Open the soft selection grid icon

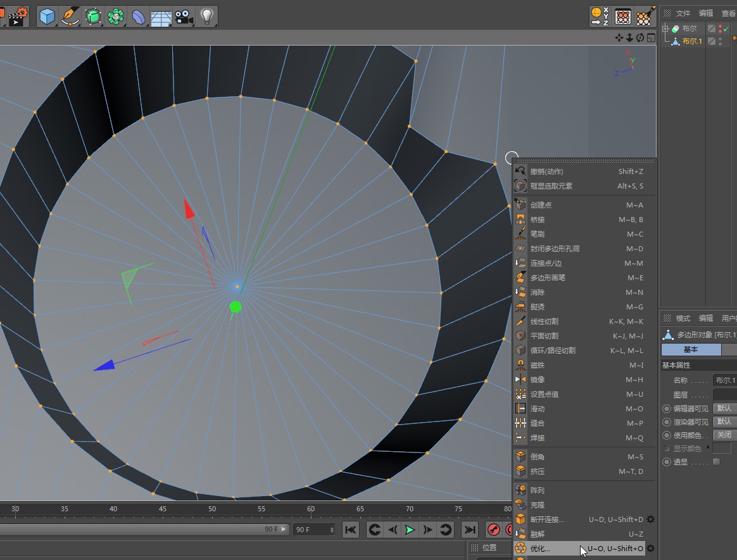point(623,17)
